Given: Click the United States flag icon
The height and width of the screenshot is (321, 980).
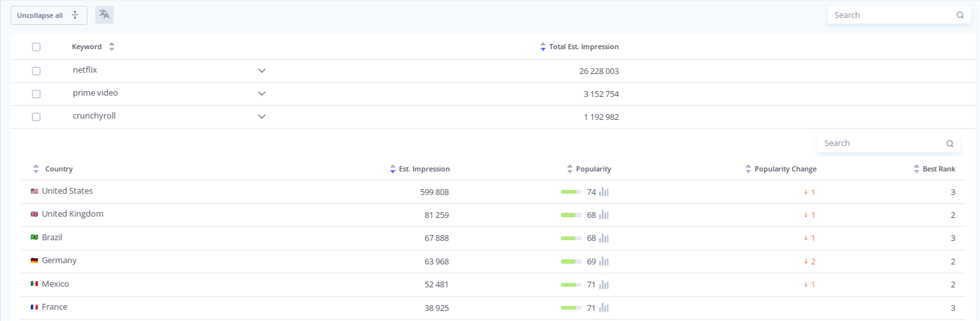Looking at the screenshot, I should click(x=34, y=191).
